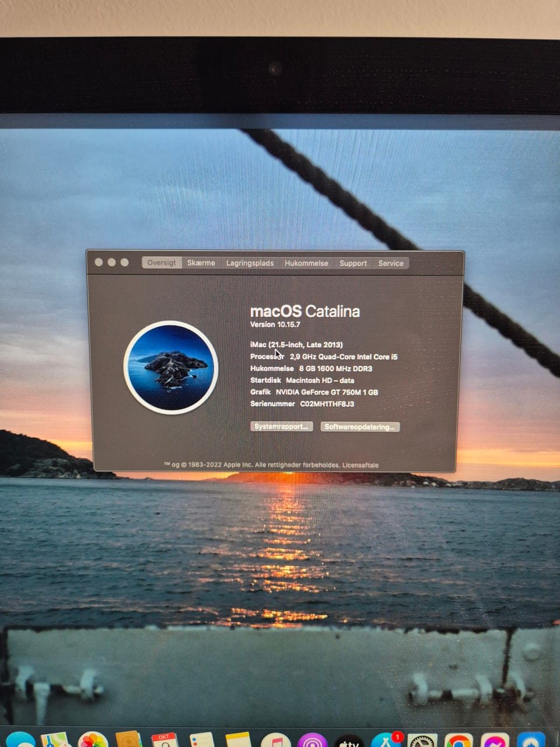Screen dimensions: 560x747
Task: Go to the Support tab
Action: pyautogui.click(x=353, y=263)
